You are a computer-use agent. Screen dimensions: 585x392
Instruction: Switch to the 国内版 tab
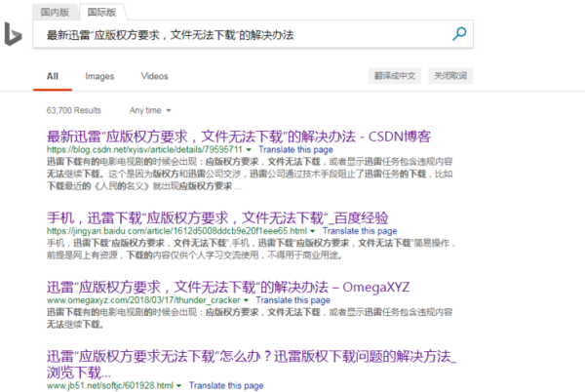click(x=55, y=12)
